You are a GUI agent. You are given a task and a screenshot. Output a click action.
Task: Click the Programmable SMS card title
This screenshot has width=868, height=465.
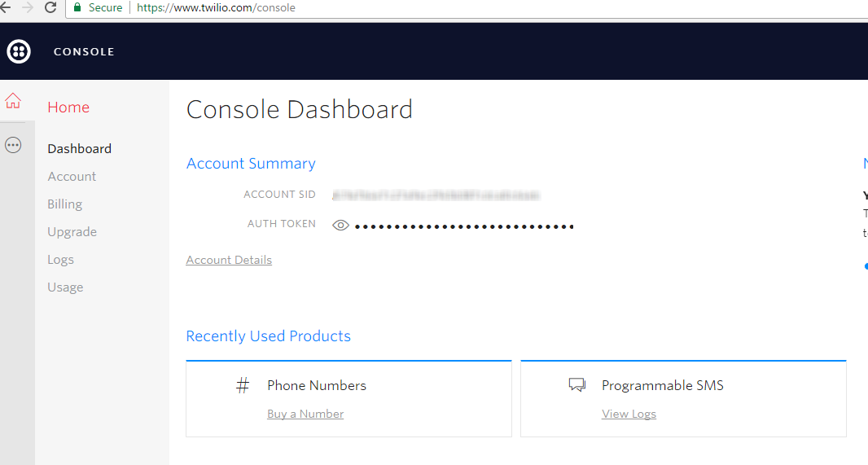(x=663, y=385)
